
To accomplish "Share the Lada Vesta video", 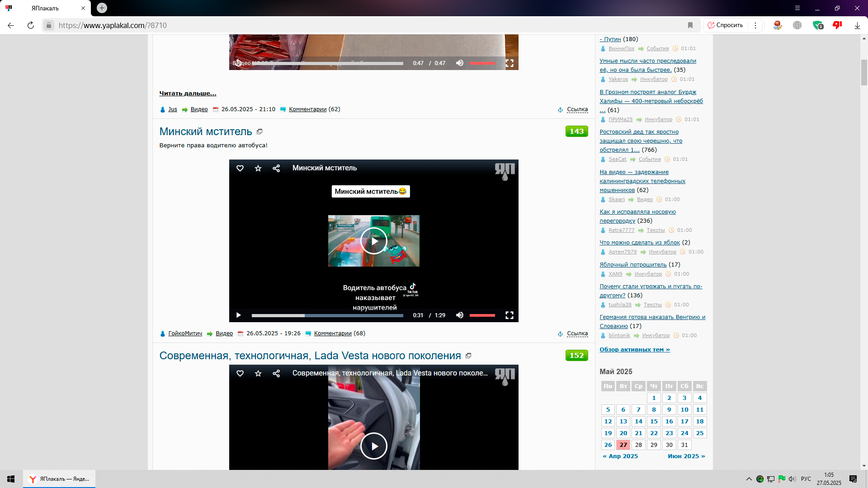I will click(276, 373).
